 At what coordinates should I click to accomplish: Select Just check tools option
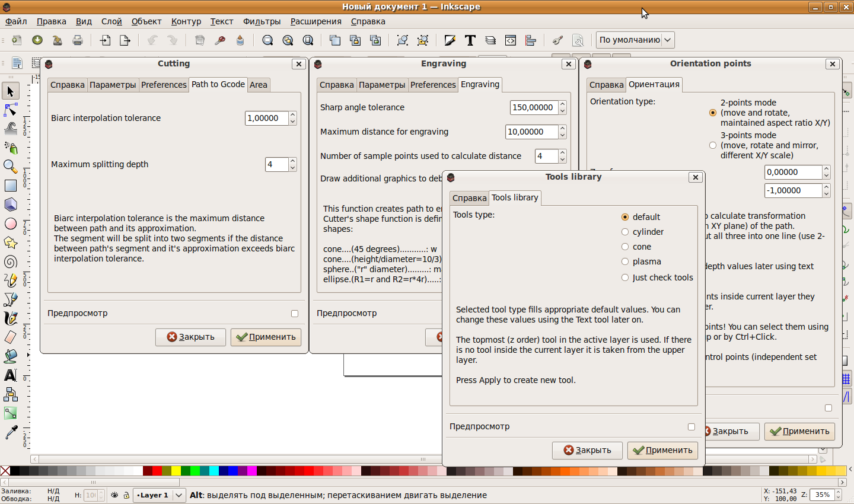point(625,277)
